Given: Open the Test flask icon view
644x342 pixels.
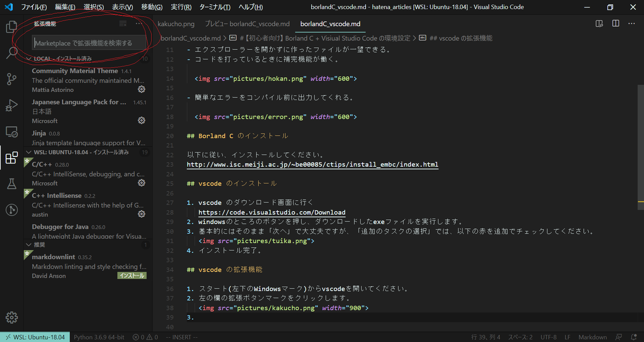Looking at the screenshot, I should 12,184.
